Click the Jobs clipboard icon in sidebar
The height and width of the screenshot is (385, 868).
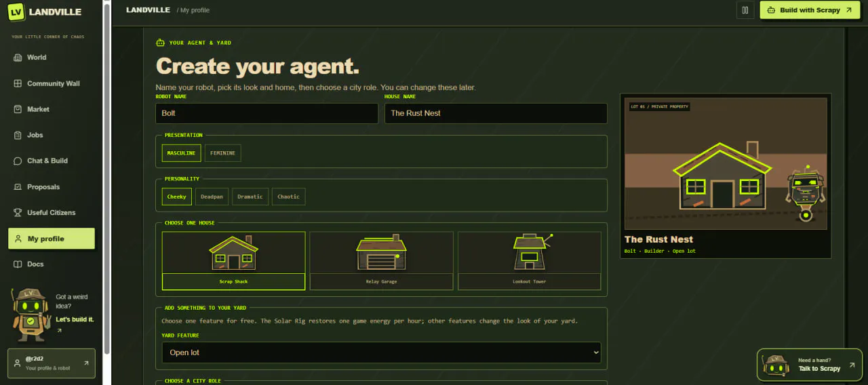pos(18,135)
